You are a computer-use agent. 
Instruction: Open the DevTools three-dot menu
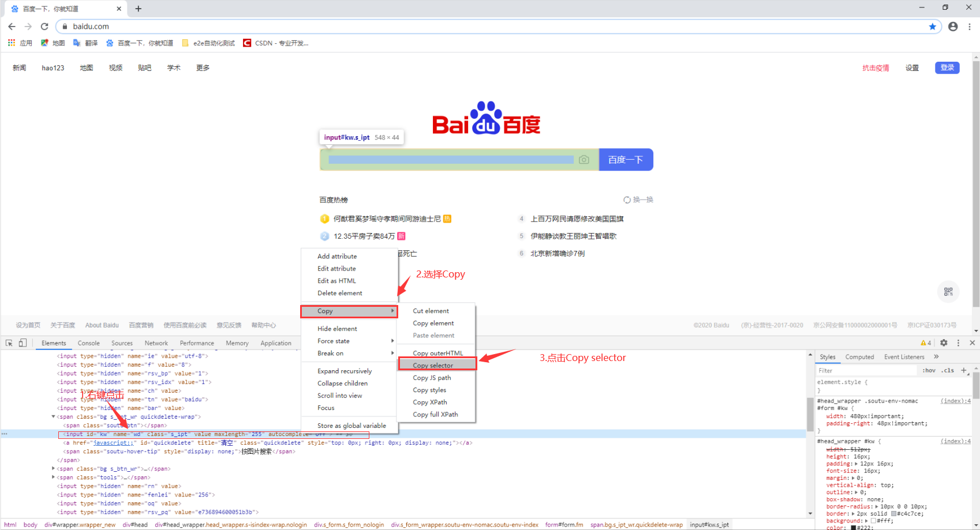959,343
